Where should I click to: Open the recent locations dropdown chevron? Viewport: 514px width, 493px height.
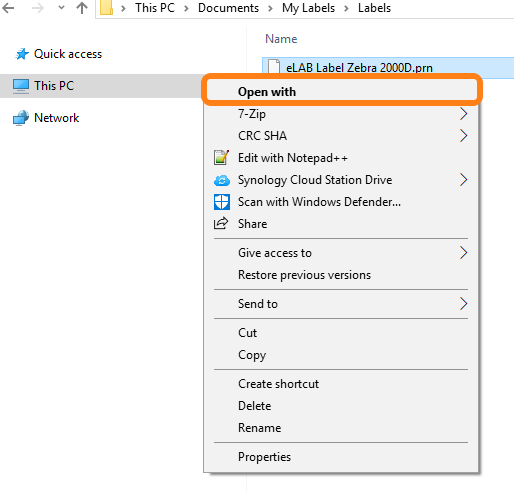[61, 8]
